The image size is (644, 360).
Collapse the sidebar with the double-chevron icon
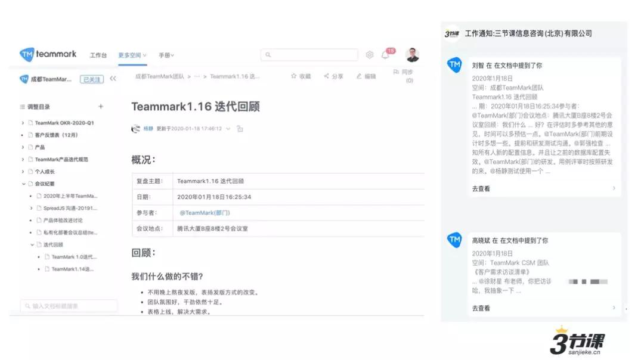[113, 79]
